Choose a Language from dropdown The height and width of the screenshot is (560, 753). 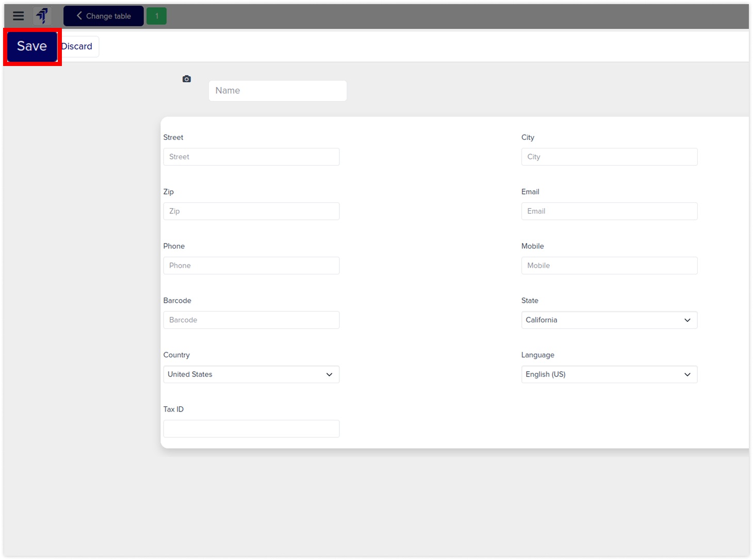[x=609, y=374]
